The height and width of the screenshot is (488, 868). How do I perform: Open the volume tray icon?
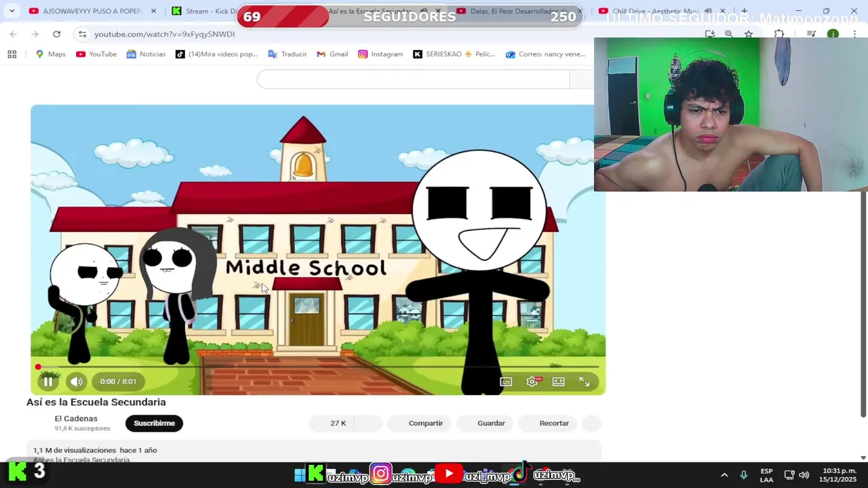point(804,475)
